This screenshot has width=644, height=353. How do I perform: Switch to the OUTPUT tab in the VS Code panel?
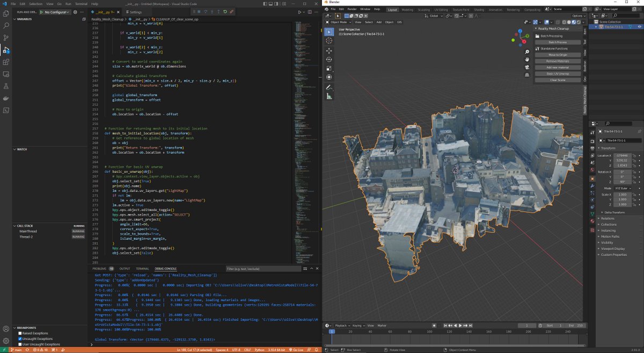125,269
